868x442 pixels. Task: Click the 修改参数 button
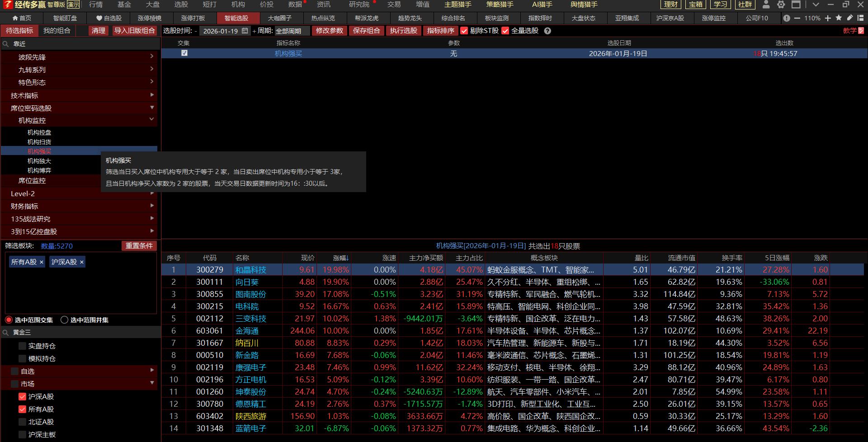point(330,31)
